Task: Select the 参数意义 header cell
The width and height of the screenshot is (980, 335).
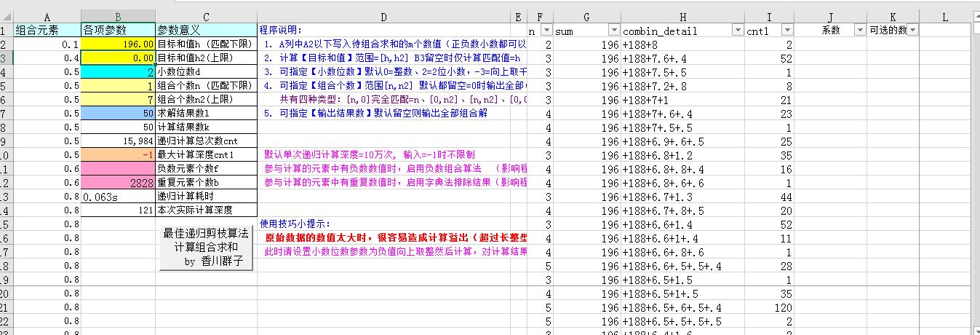Action: (x=206, y=31)
